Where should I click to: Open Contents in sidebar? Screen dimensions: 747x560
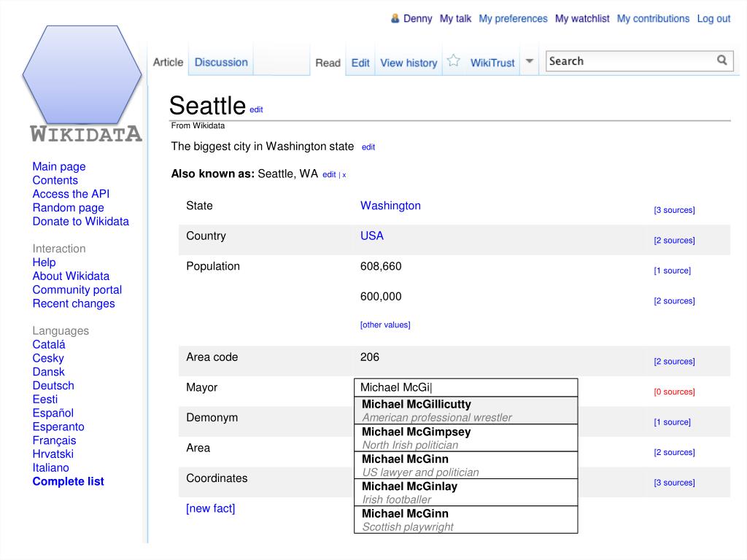[x=55, y=181]
